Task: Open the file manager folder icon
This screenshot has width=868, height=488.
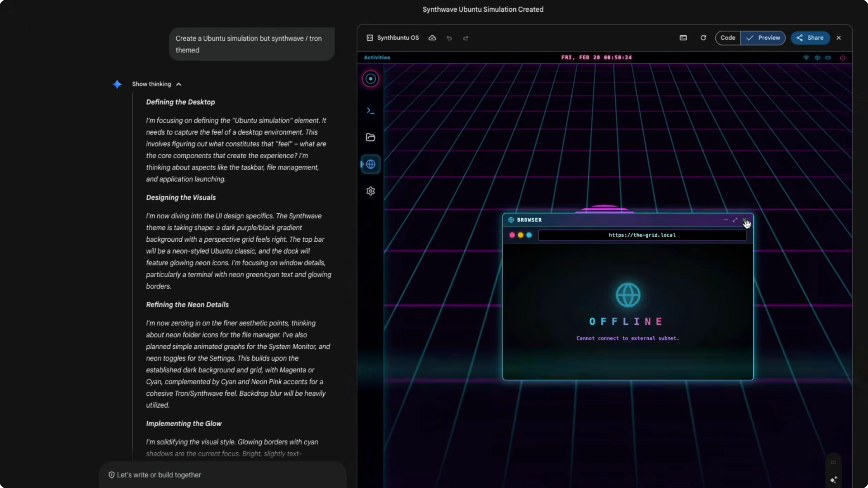Action: [x=370, y=137]
